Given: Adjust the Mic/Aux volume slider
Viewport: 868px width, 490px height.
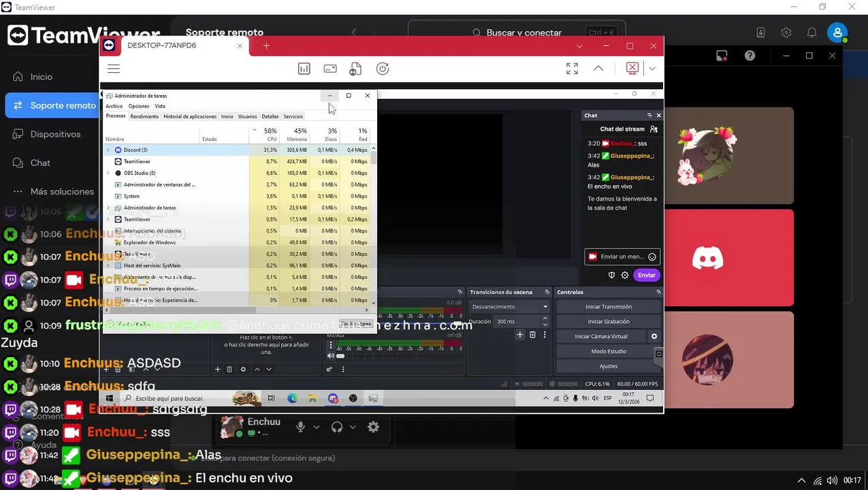Looking at the screenshot, I should tap(340, 356).
